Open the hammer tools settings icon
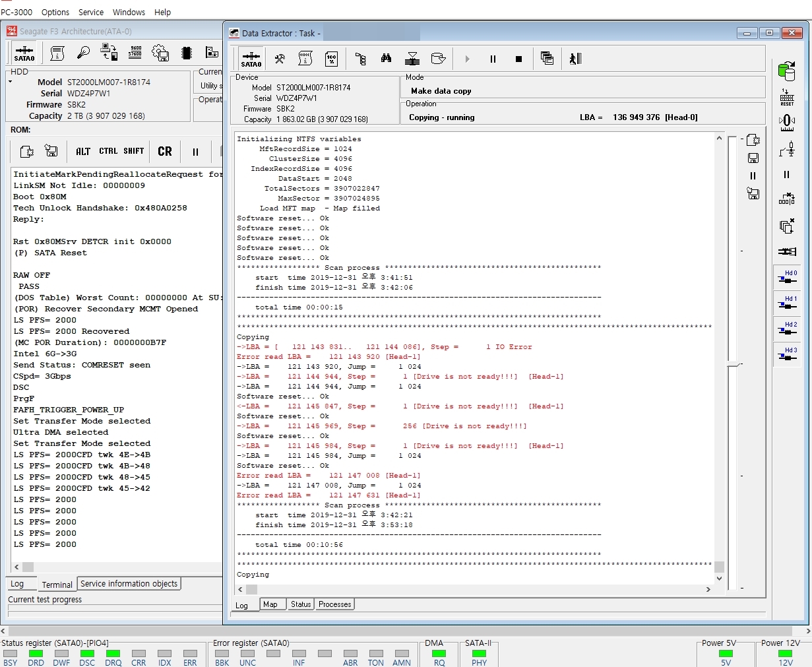 coord(280,59)
